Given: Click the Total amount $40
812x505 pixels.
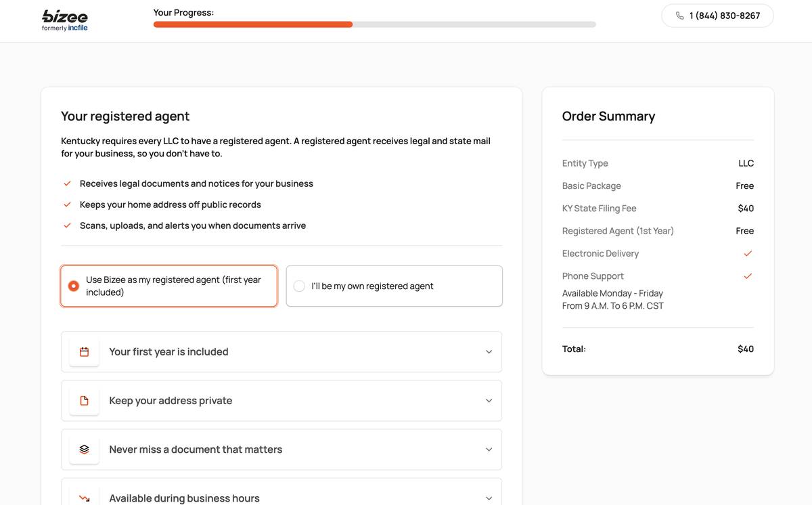Looking at the screenshot, I should 746,349.
